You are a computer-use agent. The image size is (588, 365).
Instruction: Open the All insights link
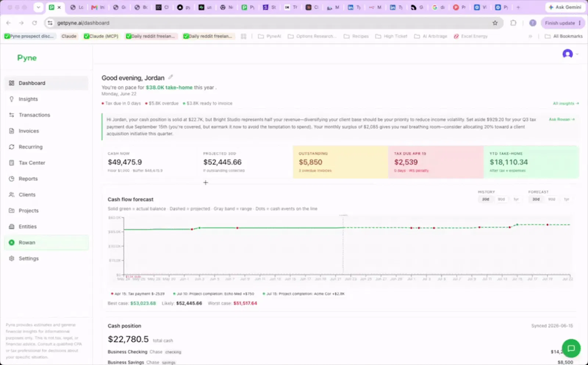(x=566, y=104)
